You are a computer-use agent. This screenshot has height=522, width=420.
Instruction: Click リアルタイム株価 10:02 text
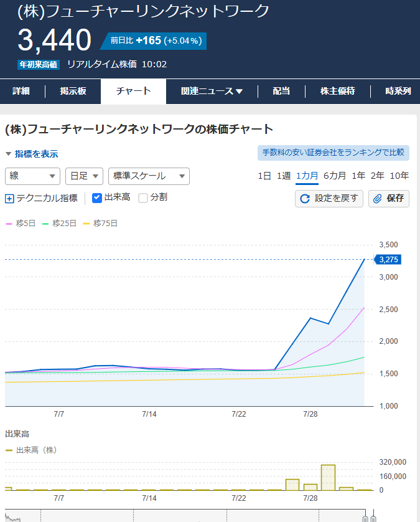pyautogui.click(x=117, y=64)
